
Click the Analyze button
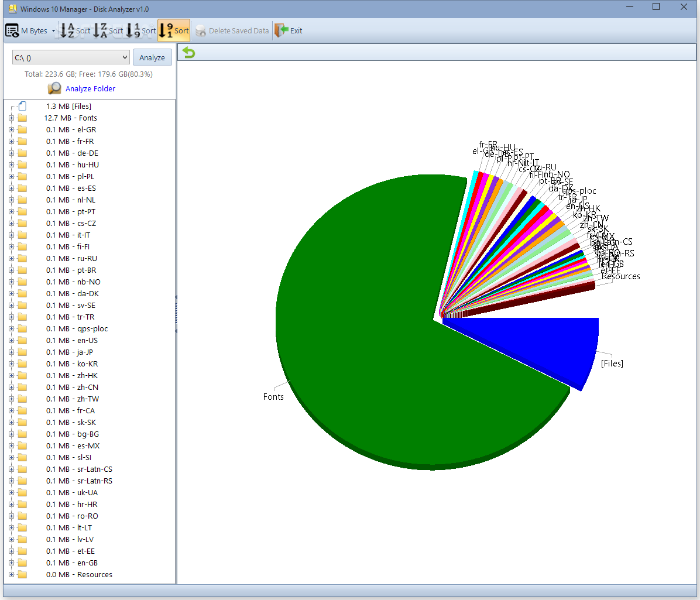pos(152,57)
